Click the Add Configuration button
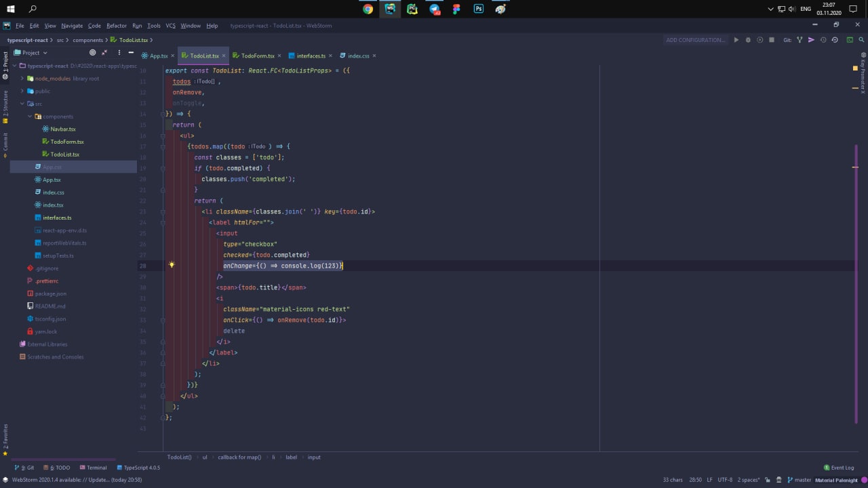Screen dimensions: 868x488 695,40
